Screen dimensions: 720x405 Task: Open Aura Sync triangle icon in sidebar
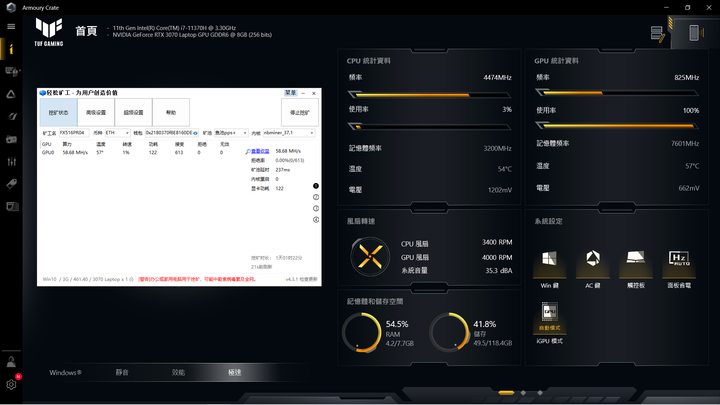click(11, 94)
